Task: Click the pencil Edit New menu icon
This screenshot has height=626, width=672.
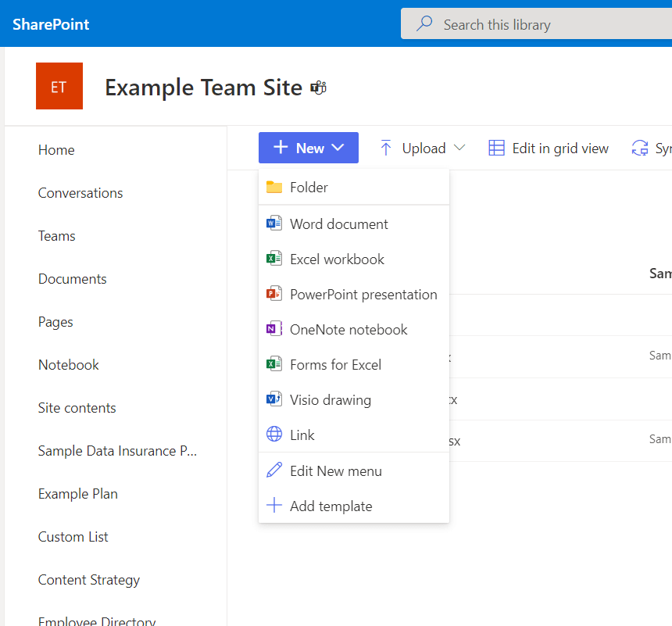Action: 274,470
